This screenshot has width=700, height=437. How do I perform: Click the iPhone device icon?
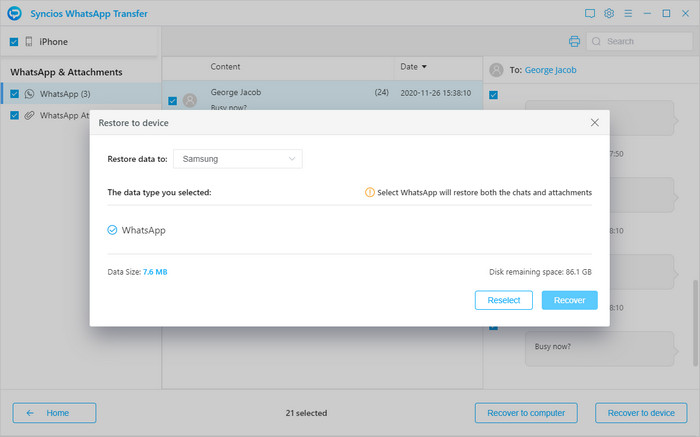click(29, 42)
